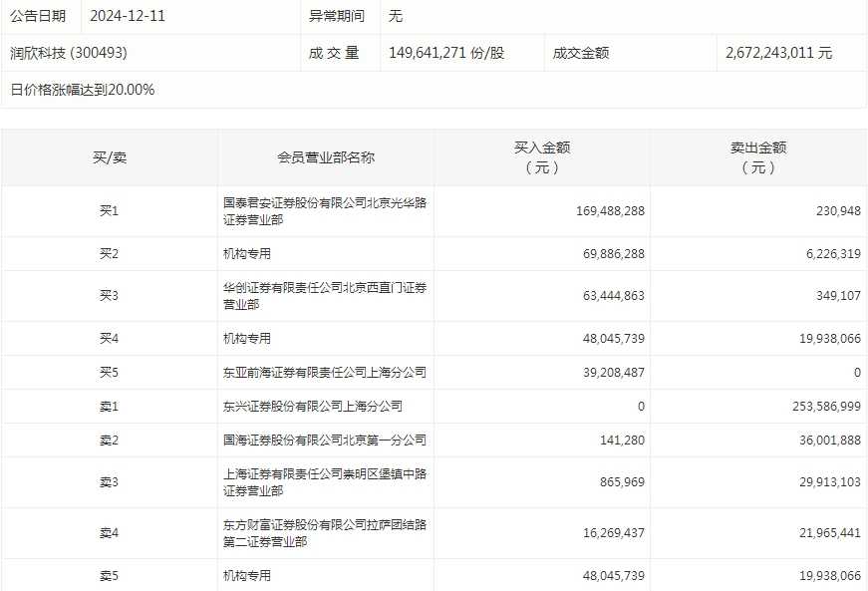Select sell amount 6,226,319

coord(833,253)
